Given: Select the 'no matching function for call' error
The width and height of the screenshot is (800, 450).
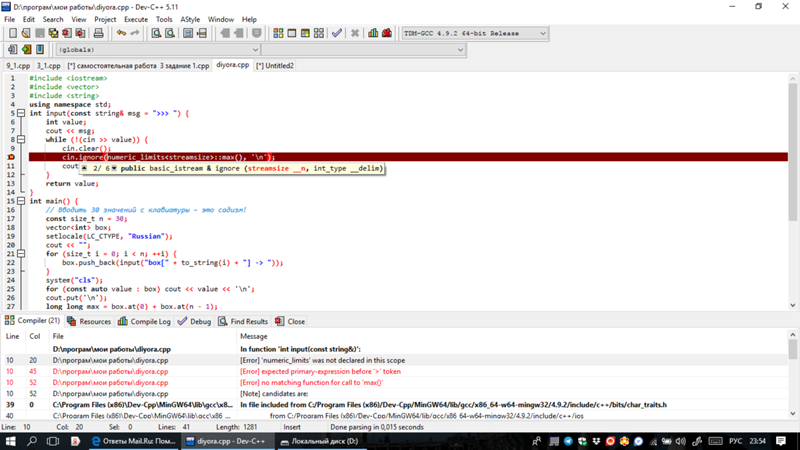Looking at the screenshot, I should pos(395,383).
